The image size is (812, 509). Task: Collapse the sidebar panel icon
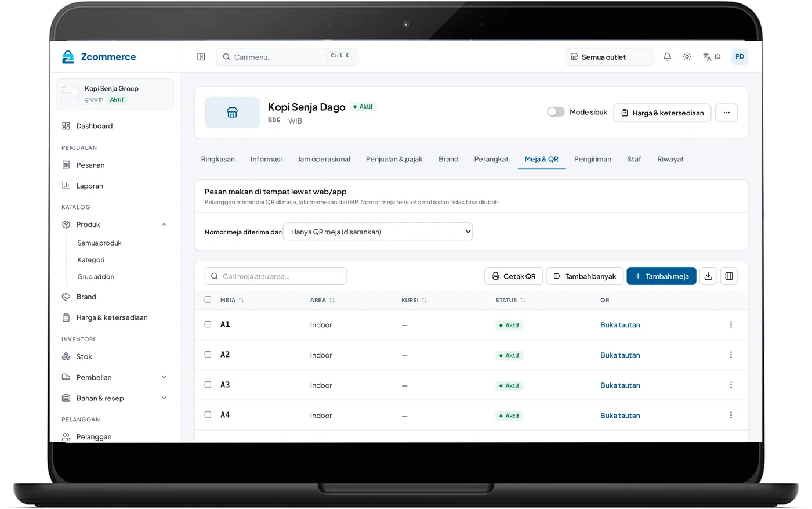tap(201, 57)
